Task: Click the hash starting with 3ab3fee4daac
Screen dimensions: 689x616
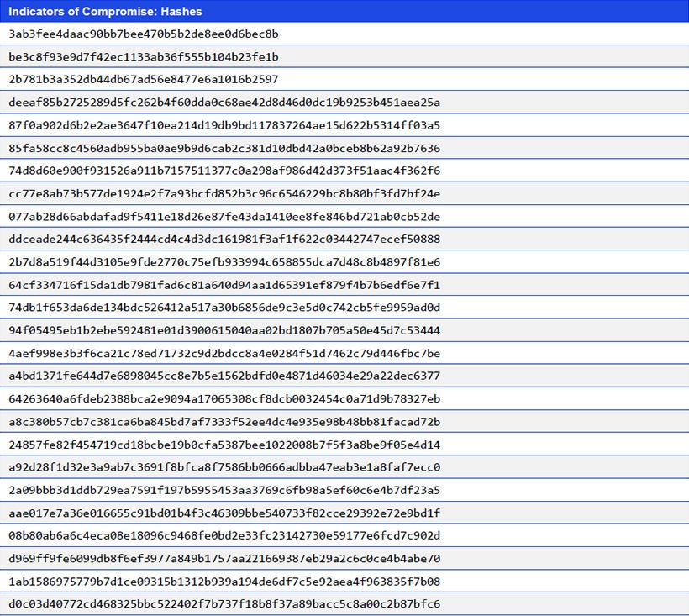Action: (x=143, y=34)
